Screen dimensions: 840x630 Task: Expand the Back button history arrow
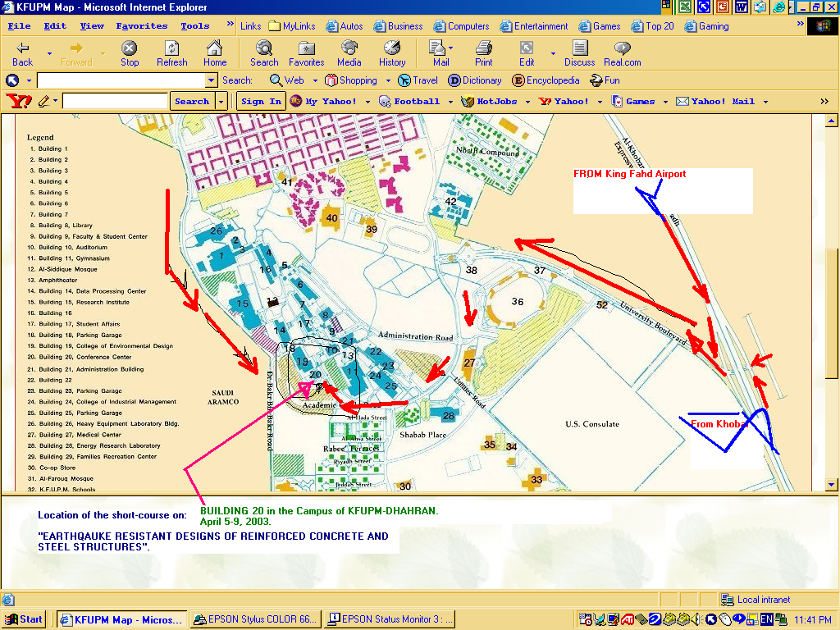pyautogui.click(x=49, y=53)
